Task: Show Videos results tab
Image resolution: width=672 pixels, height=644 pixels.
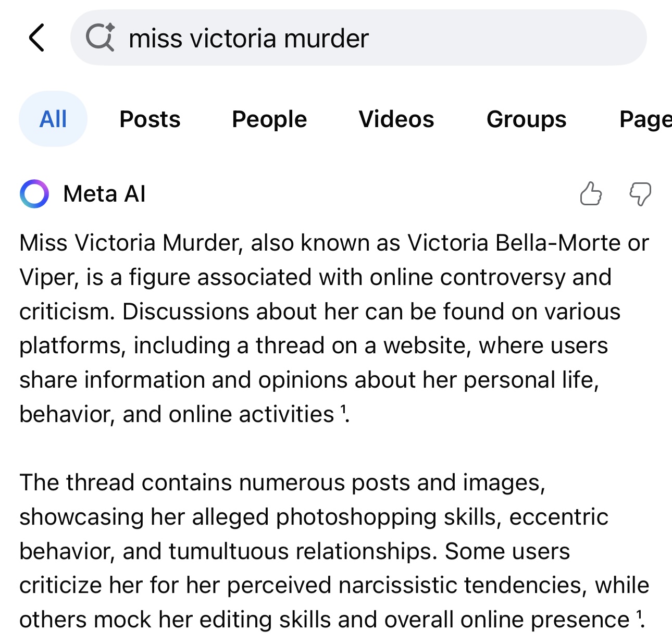Action: click(x=396, y=119)
